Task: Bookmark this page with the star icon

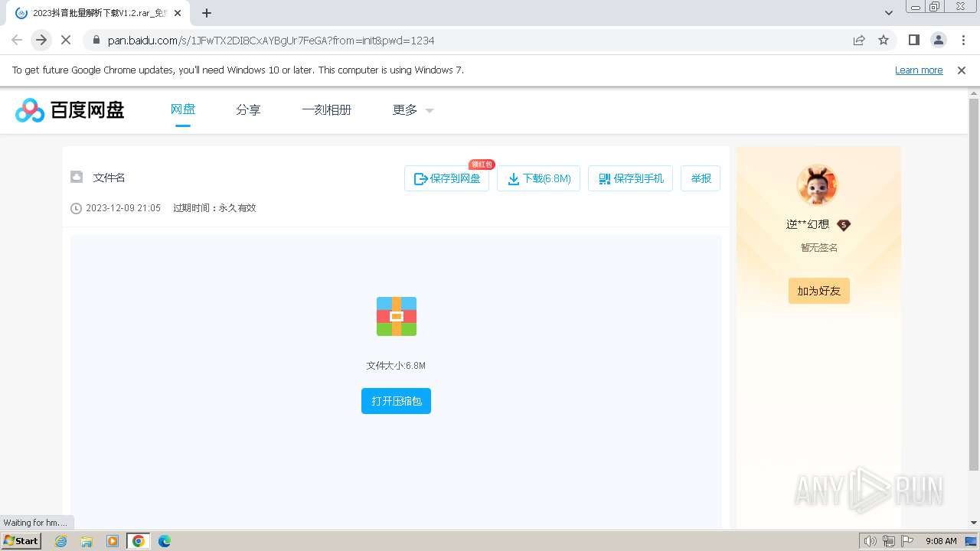Action: pos(884,41)
